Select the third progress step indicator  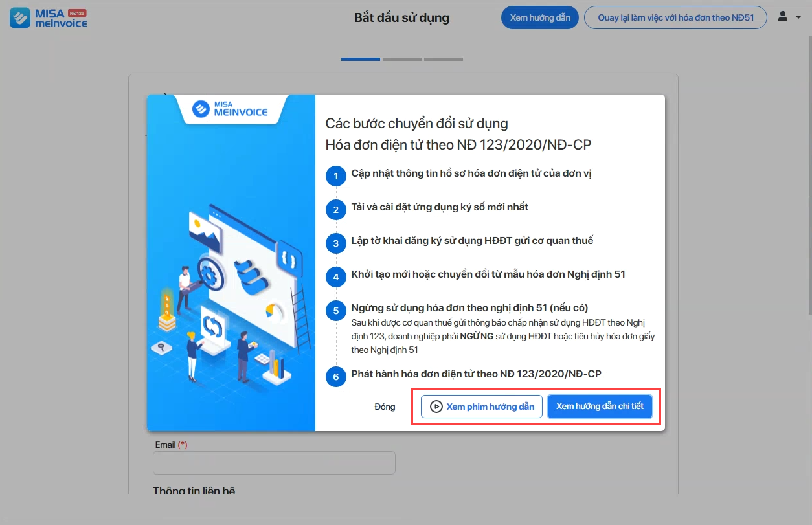pyautogui.click(x=444, y=59)
